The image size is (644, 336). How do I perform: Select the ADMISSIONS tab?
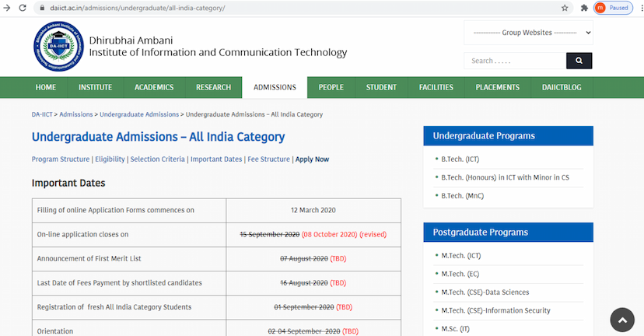tap(275, 87)
